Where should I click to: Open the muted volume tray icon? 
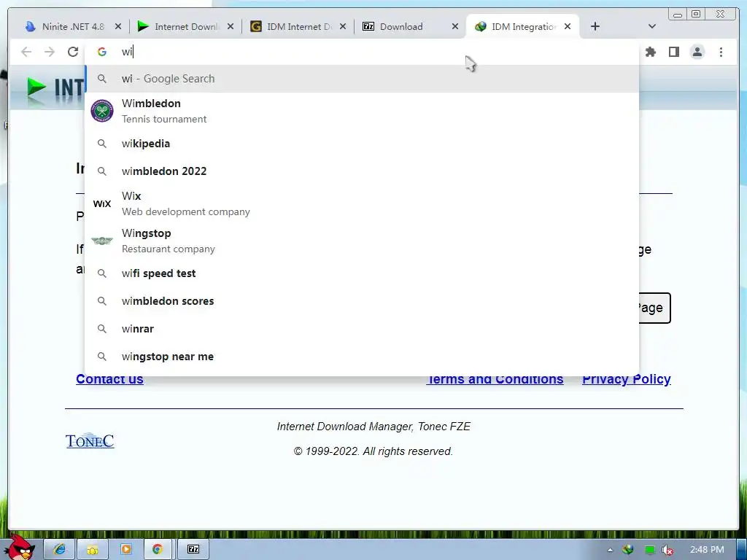[668, 550]
